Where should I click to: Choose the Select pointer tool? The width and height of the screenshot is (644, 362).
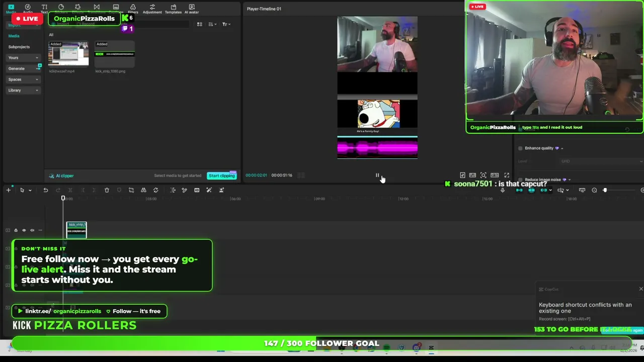pos(22,190)
